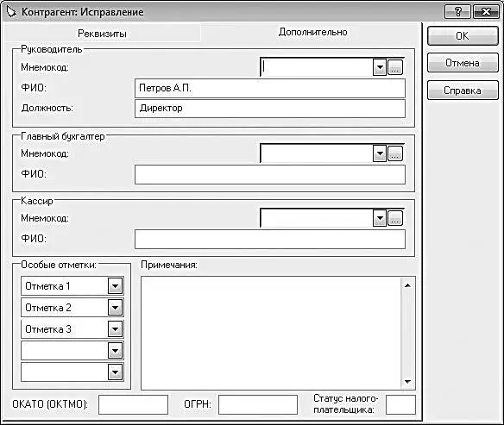Click the Отмена button

coord(463,63)
